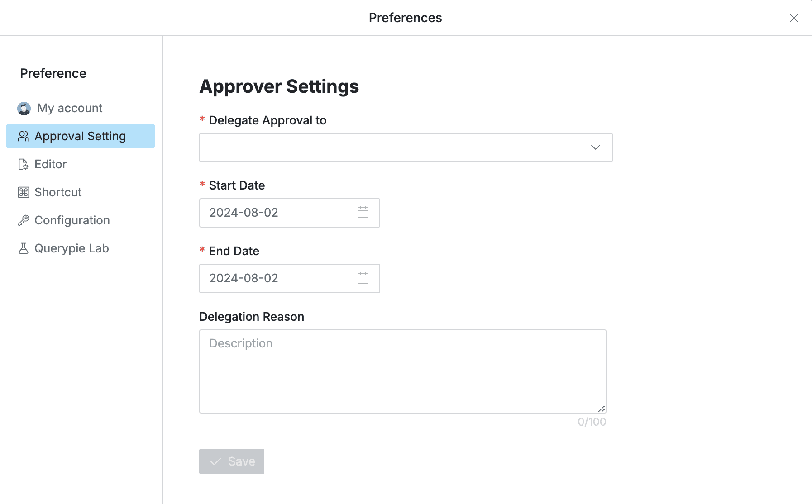812x504 pixels.
Task: Open the Querypie Lab section
Action: (72, 248)
